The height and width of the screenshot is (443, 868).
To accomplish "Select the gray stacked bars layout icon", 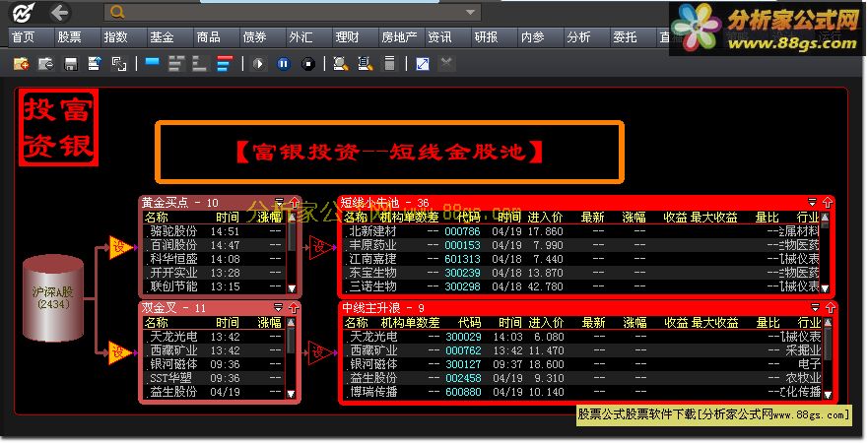I will coord(176,64).
